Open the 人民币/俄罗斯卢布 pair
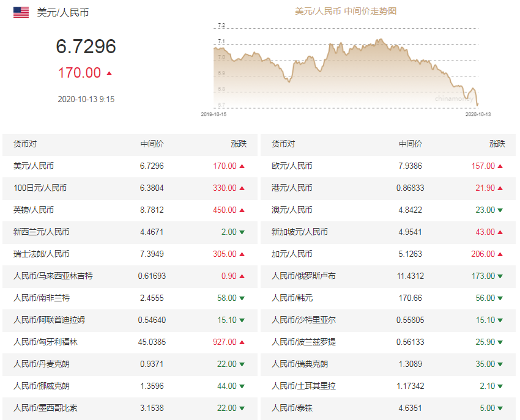 coord(303,276)
